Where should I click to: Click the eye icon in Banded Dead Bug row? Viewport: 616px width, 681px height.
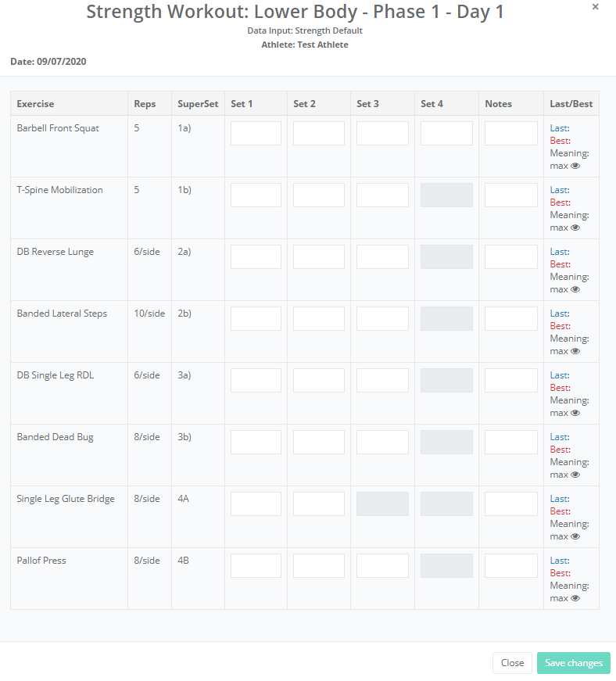click(575, 475)
